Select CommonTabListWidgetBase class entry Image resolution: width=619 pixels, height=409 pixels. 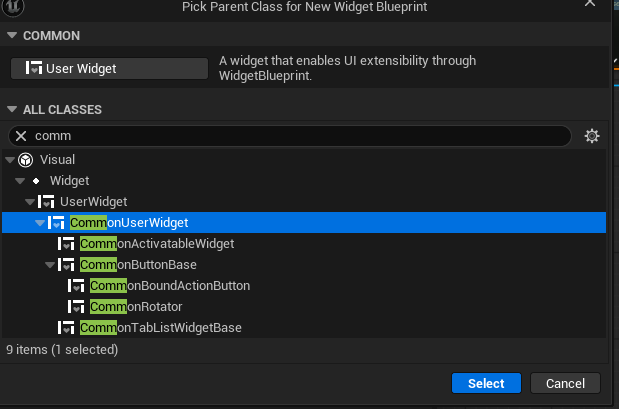(x=160, y=327)
